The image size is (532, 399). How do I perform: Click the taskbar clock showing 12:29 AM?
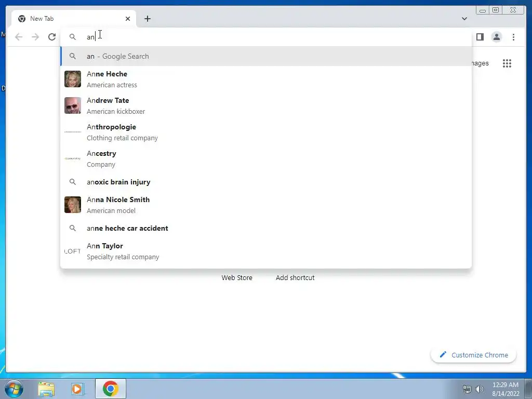coord(506,389)
